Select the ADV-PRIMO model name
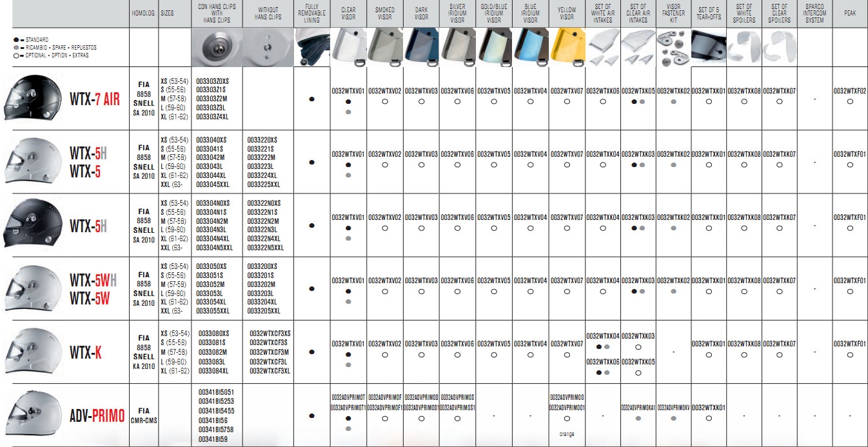The width and height of the screenshot is (868, 447). click(97, 415)
